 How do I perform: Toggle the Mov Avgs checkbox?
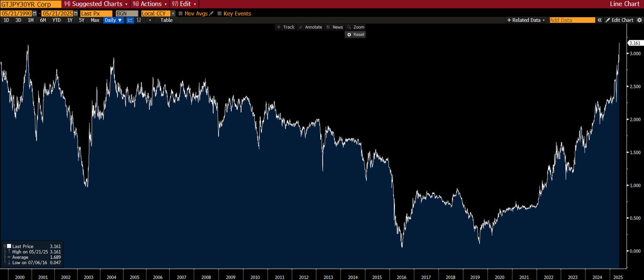pyautogui.click(x=180, y=13)
